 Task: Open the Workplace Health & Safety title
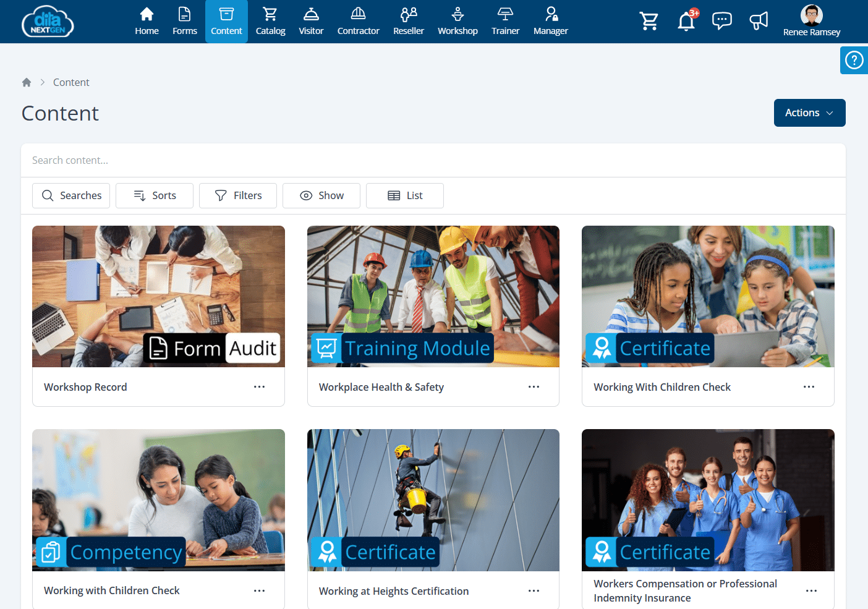(381, 387)
